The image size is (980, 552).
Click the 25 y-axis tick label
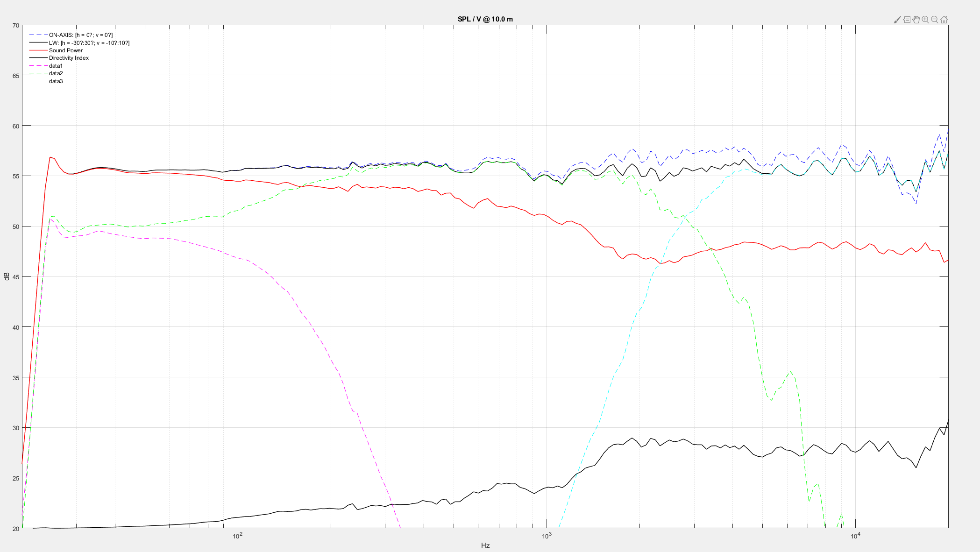16,478
